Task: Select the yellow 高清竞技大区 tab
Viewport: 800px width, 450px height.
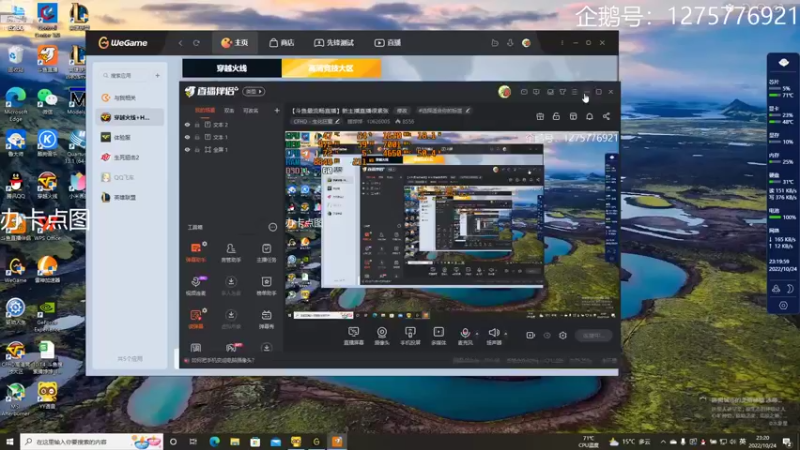Action: pyautogui.click(x=331, y=68)
